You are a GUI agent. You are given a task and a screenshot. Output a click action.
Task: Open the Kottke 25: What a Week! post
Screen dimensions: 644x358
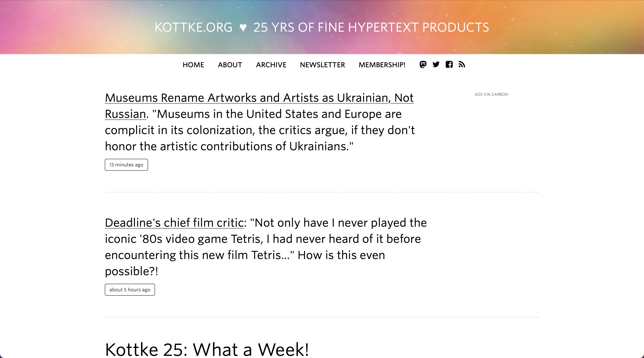coord(207,349)
